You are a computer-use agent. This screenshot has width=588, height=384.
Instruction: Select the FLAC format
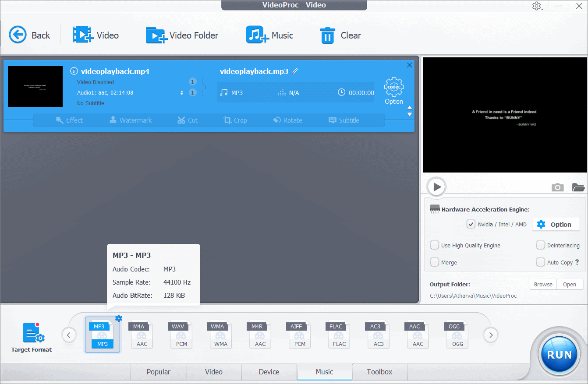pyautogui.click(x=339, y=335)
